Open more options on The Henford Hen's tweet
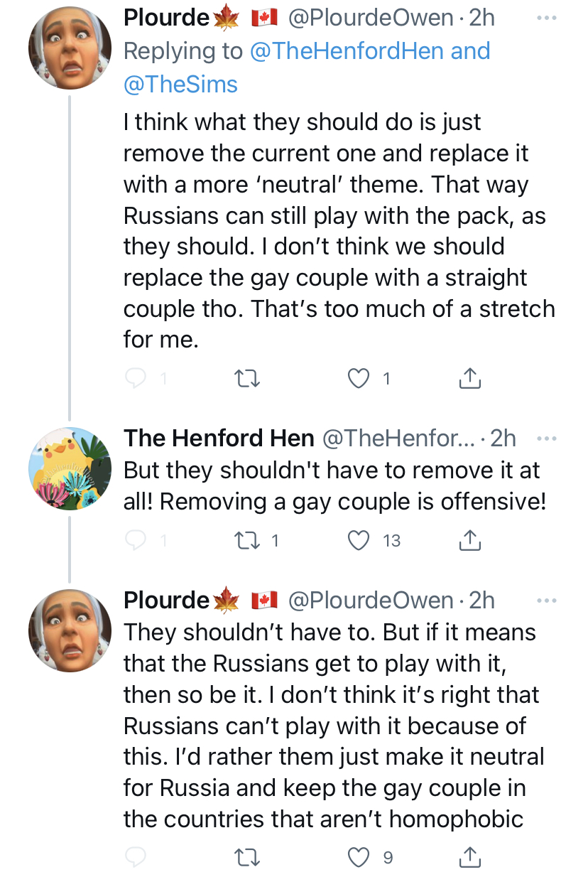Viewport: 588px width, 877px height. tap(546, 439)
